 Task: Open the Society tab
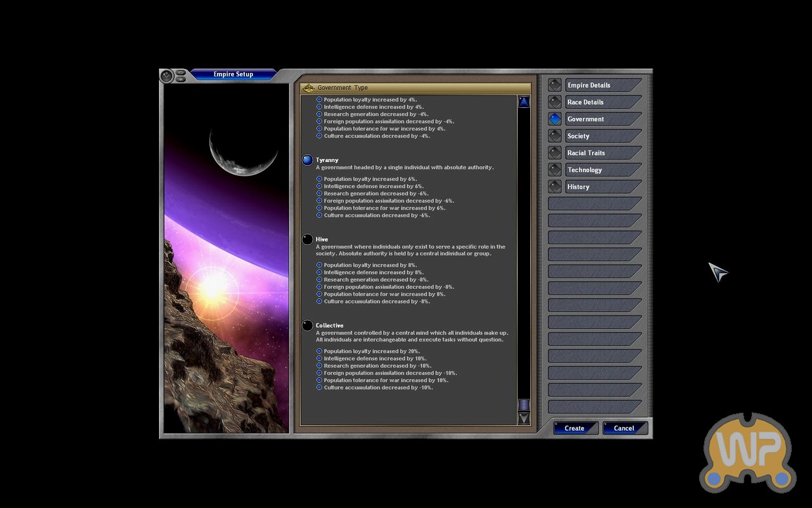coord(601,136)
